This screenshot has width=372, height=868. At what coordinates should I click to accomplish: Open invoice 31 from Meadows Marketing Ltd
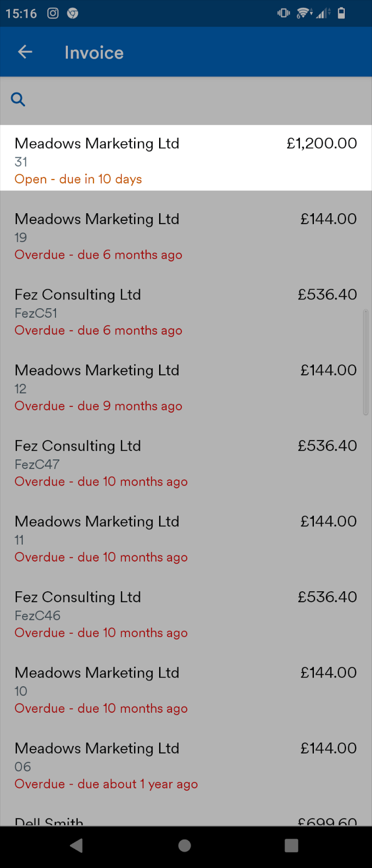(186, 157)
